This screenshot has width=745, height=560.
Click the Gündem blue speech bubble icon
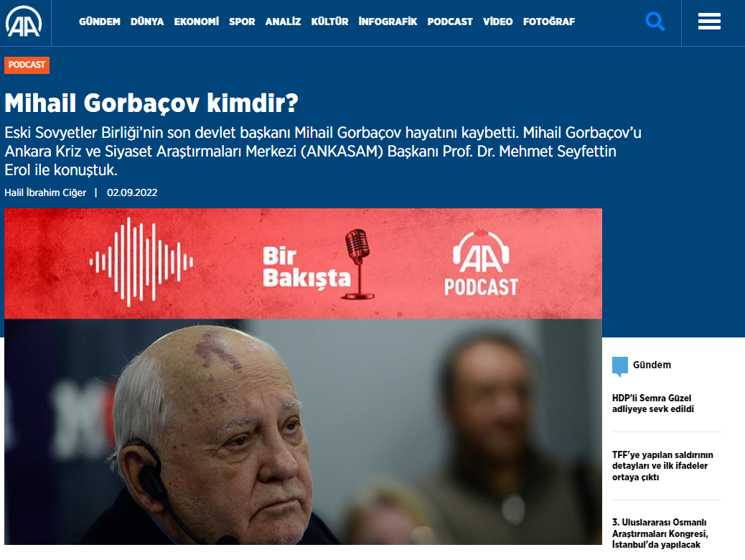pyautogui.click(x=620, y=366)
